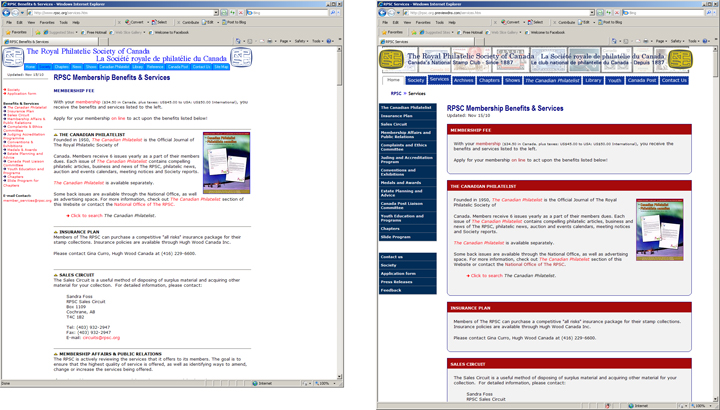720x410 pixels.
Task: Stop loading with red X in right window
Action: pos(617,13)
